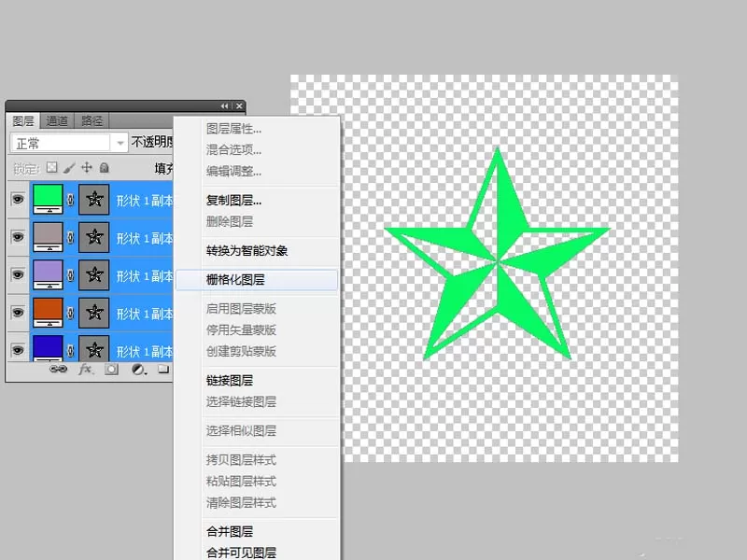Close the layers panel with X
The height and width of the screenshot is (560, 747).
pyautogui.click(x=239, y=106)
